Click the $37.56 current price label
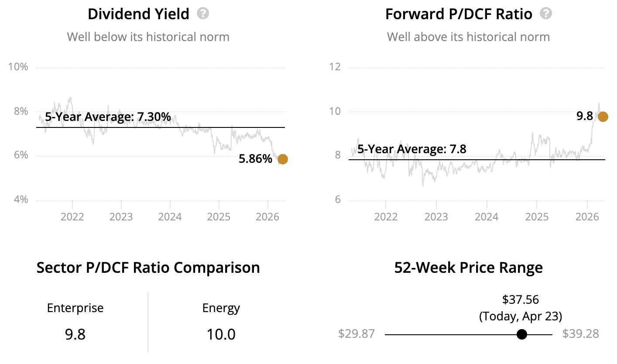Image resolution: width=617 pixels, height=364 pixels. 520,299
